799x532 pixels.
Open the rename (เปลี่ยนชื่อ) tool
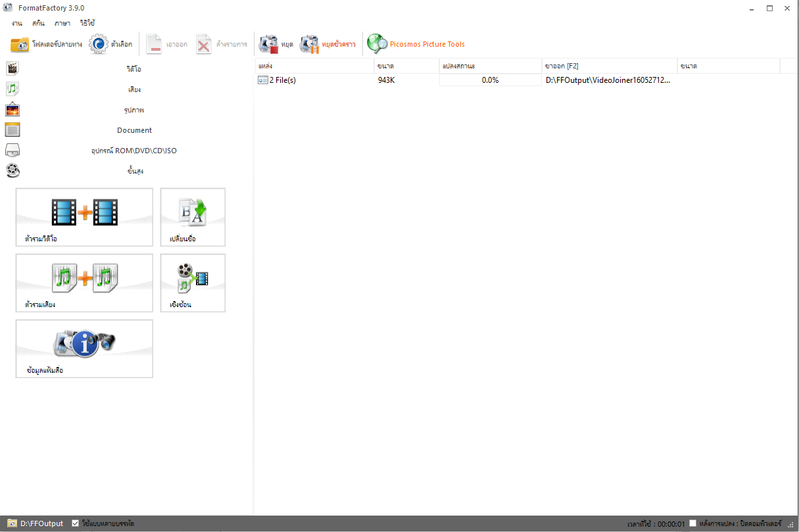click(x=193, y=217)
